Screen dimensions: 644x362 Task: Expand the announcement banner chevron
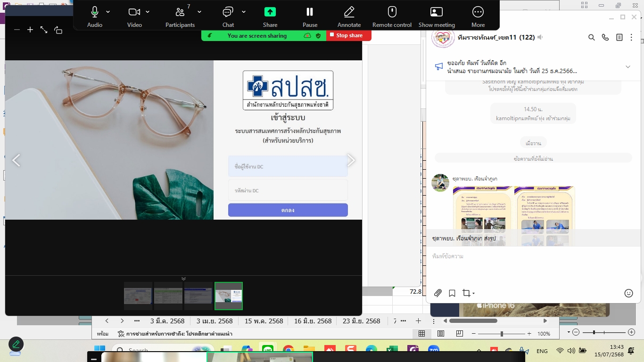pyautogui.click(x=628, y=67)
